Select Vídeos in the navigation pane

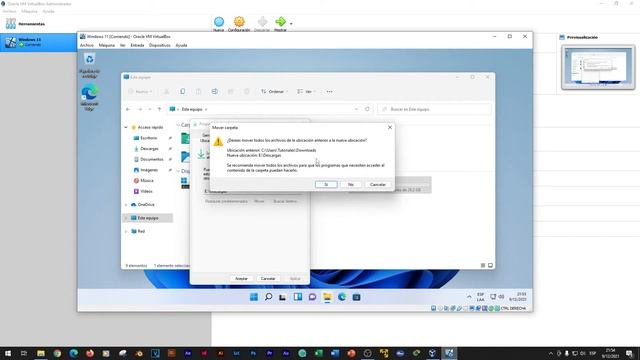[146, 191]
